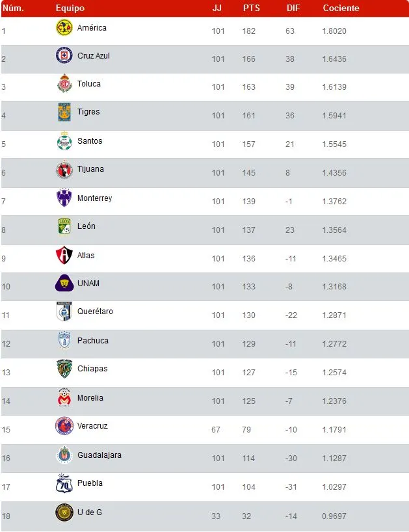Click the DIF column header

tap(293, 8)
